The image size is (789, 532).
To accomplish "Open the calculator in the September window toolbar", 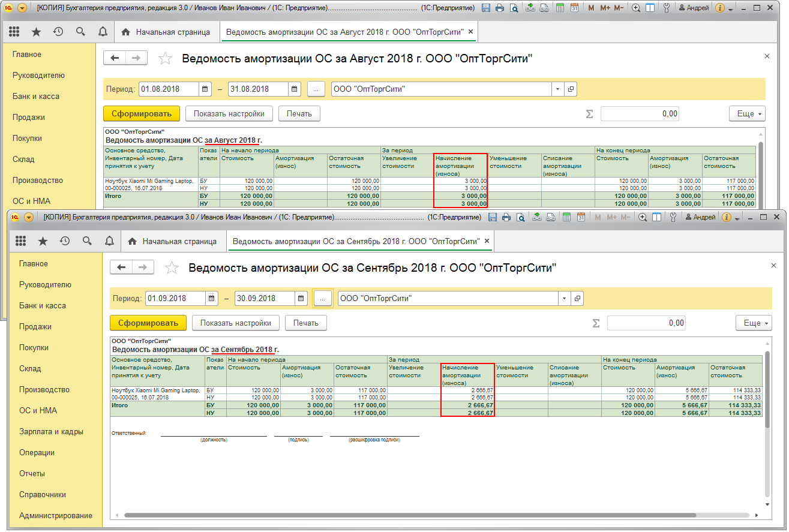I will click(x=567, y=217).
